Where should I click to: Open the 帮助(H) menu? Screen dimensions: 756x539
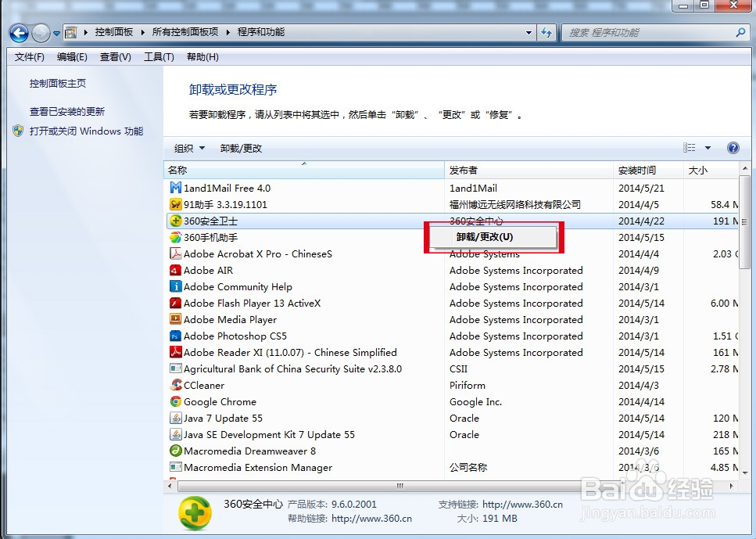(x=202, y=57)
